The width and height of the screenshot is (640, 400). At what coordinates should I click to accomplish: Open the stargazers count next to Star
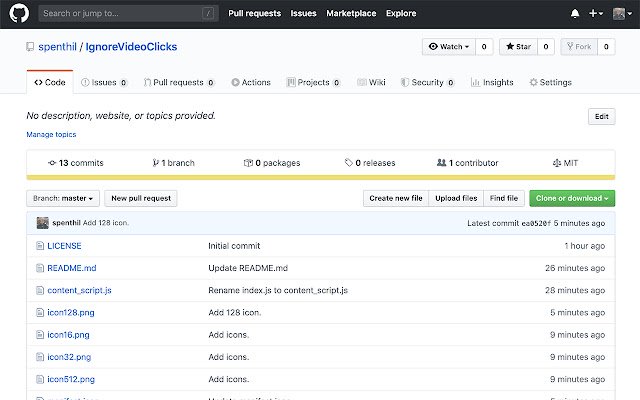pyautogui.click(x=546, y=47)
